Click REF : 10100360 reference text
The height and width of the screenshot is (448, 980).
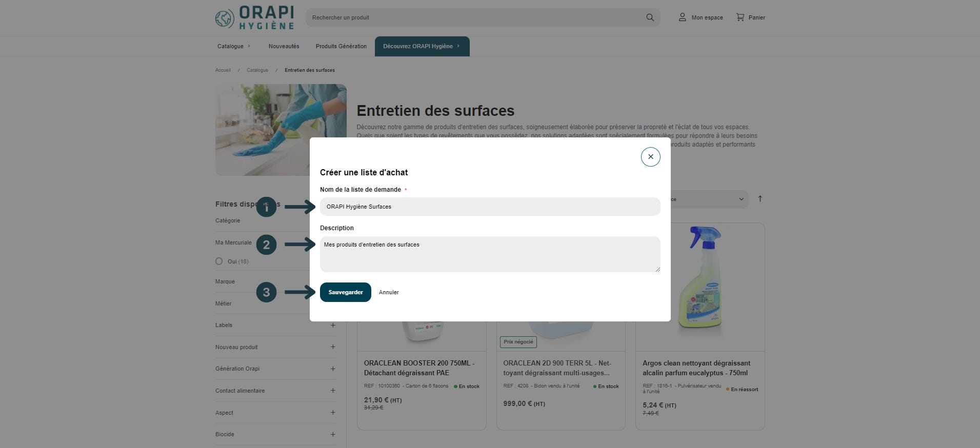pyautogui.click(x=382, y=386)
